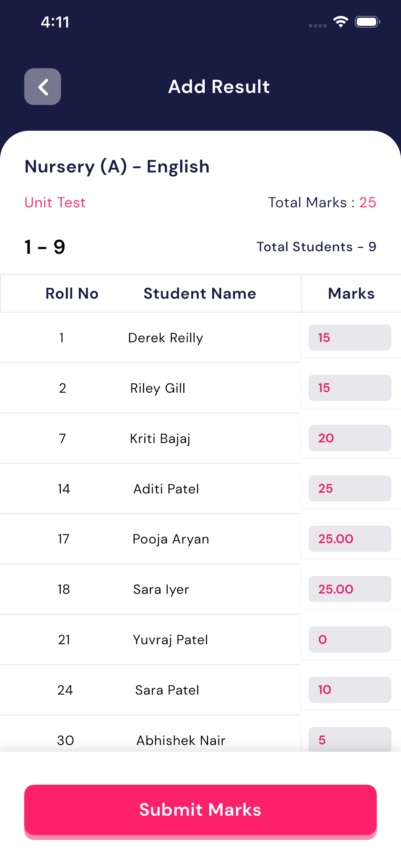Viewport: 401px width, 868px height.
Task: Edit marks field for Derek Reilly
Action: click(349, 338)
